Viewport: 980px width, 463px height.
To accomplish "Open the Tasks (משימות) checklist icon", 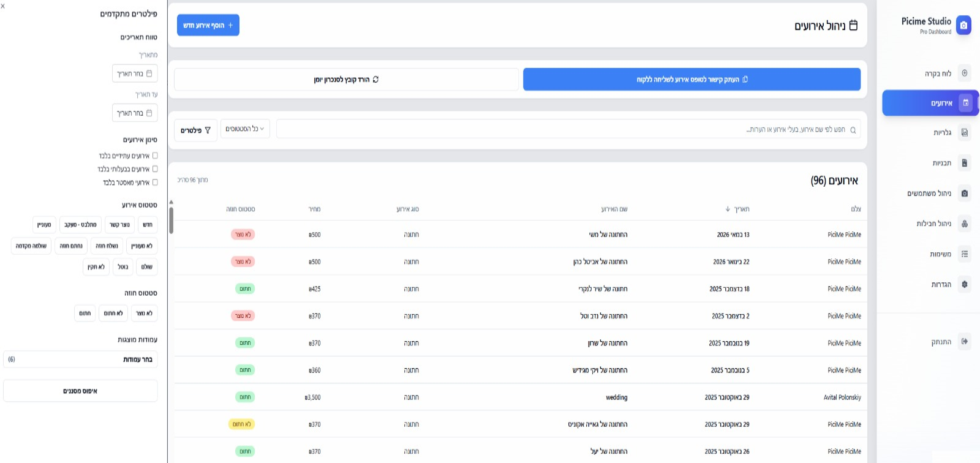I will [964, 254].
